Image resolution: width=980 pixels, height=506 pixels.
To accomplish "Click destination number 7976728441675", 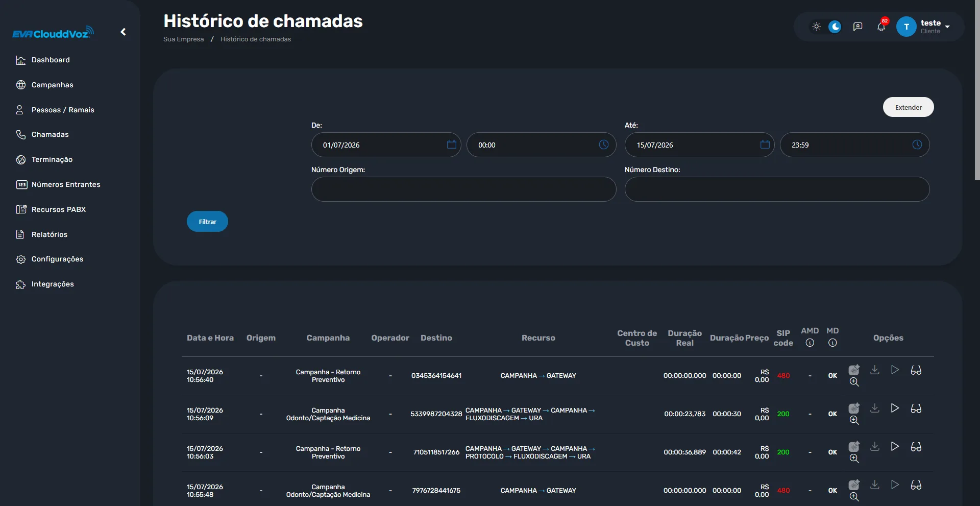I will pos(436,491).
